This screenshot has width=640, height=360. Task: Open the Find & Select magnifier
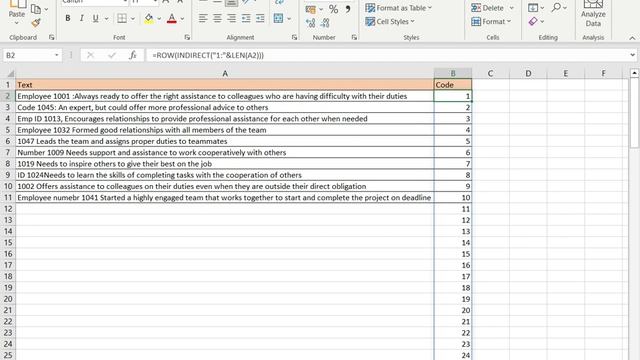coord(556,7)
